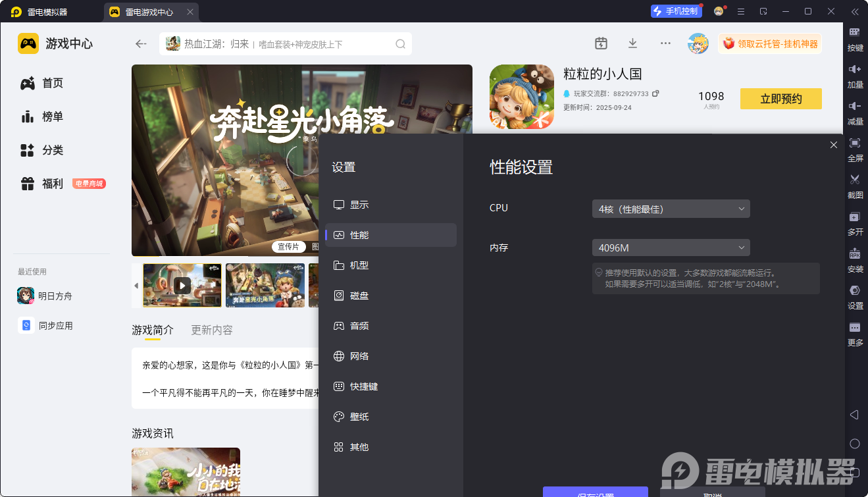Close the settings dialog with X
The width and height of the screenshot is (868, 497).
pyautogui.click(x=834, y=145)
